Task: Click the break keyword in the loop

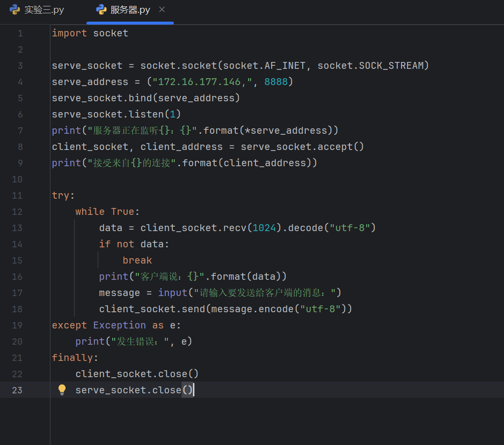Action: tap(137, 261)
